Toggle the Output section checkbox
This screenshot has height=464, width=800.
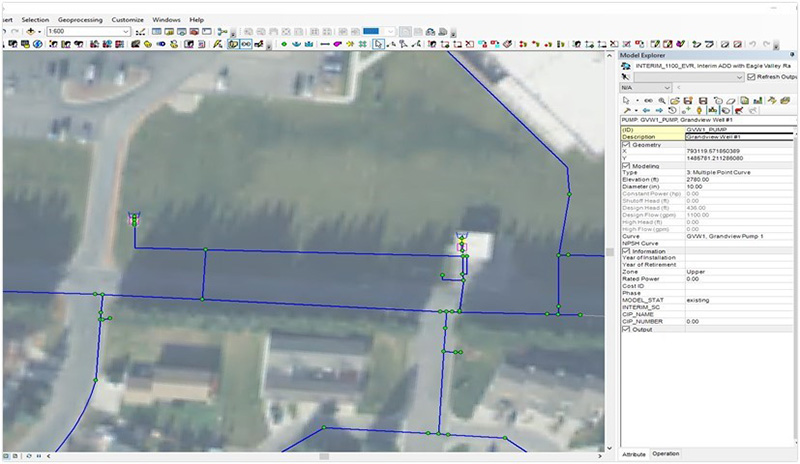[626, 329]
